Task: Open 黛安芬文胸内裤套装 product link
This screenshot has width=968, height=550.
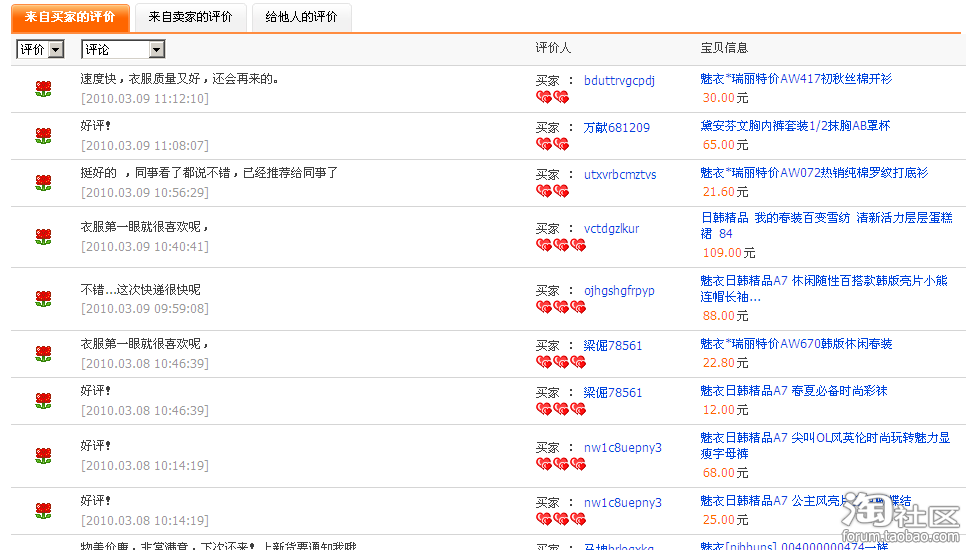Action: click(x=795, y=126)
